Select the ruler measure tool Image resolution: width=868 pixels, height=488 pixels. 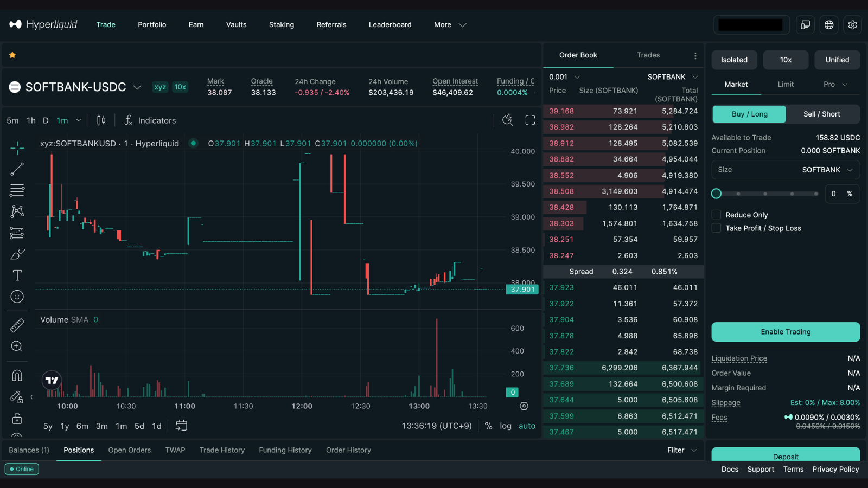[17, 325]
